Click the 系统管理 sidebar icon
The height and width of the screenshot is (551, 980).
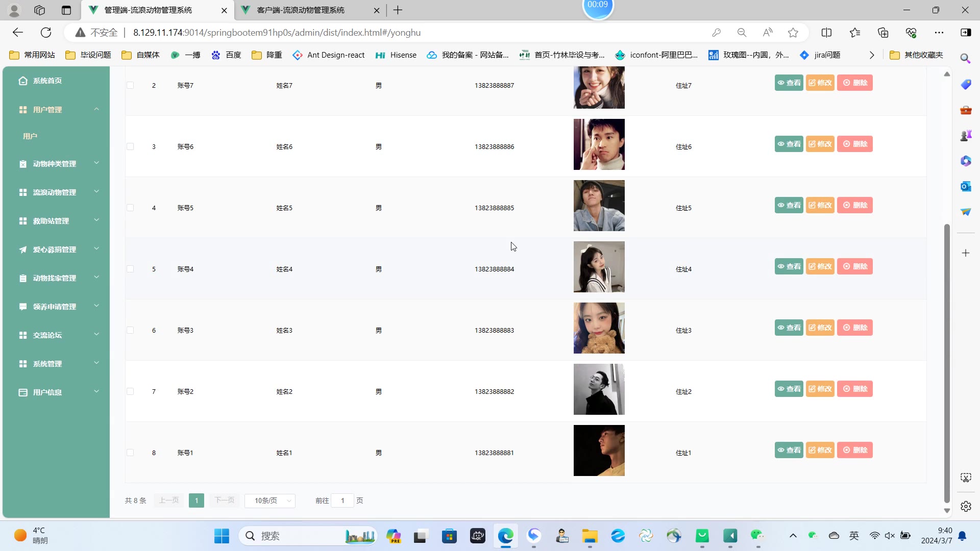23,364
